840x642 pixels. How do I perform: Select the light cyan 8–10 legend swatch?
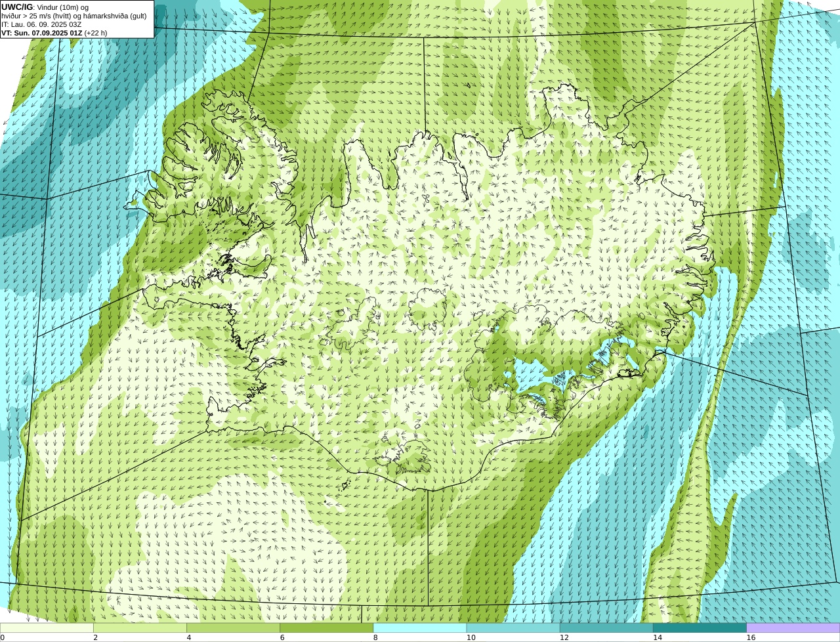click(420, 628)
